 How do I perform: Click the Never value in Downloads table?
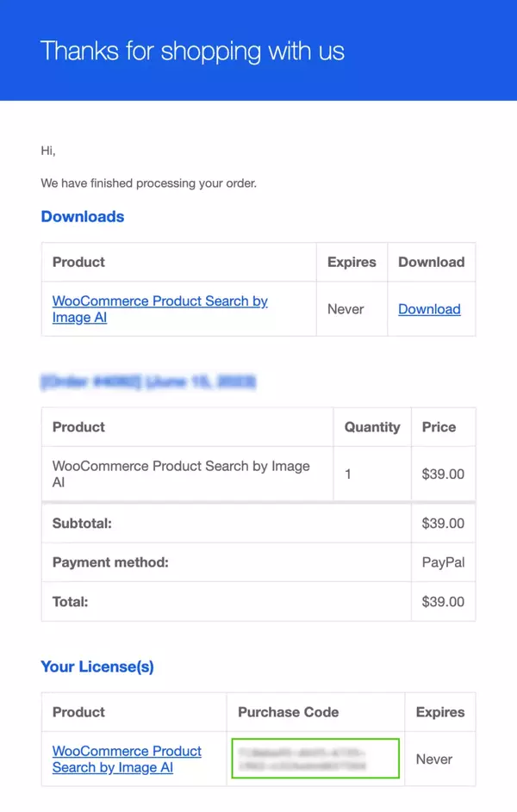(346, 309)
